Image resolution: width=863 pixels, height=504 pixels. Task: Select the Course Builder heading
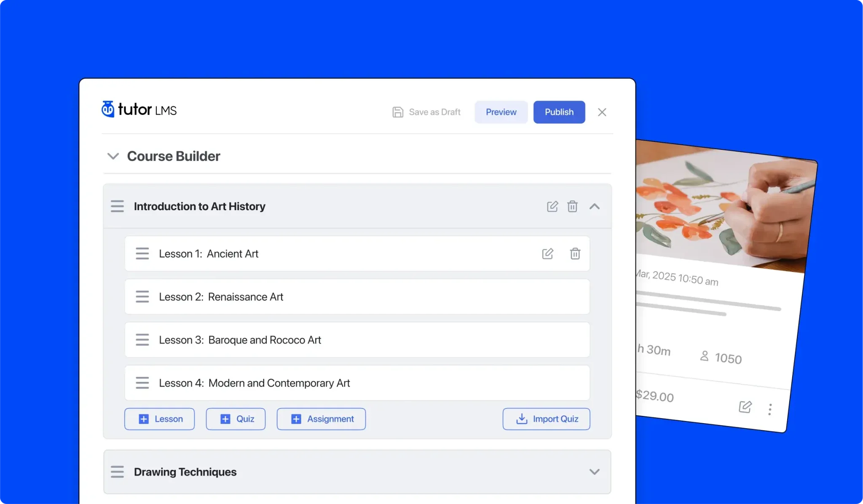(x=174, y=157)
